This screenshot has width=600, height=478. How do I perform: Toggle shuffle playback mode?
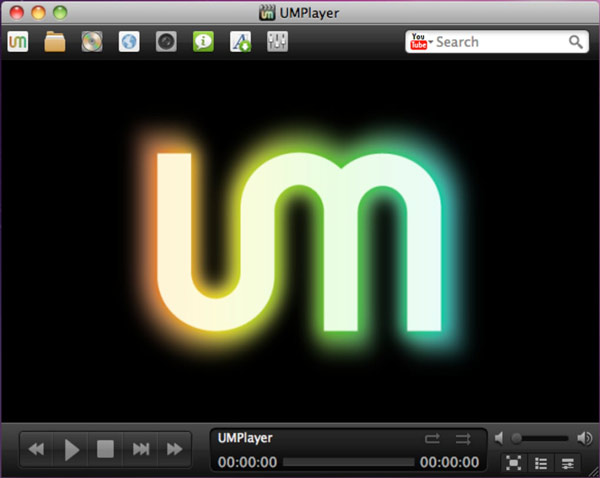click(x=463, y=439)
